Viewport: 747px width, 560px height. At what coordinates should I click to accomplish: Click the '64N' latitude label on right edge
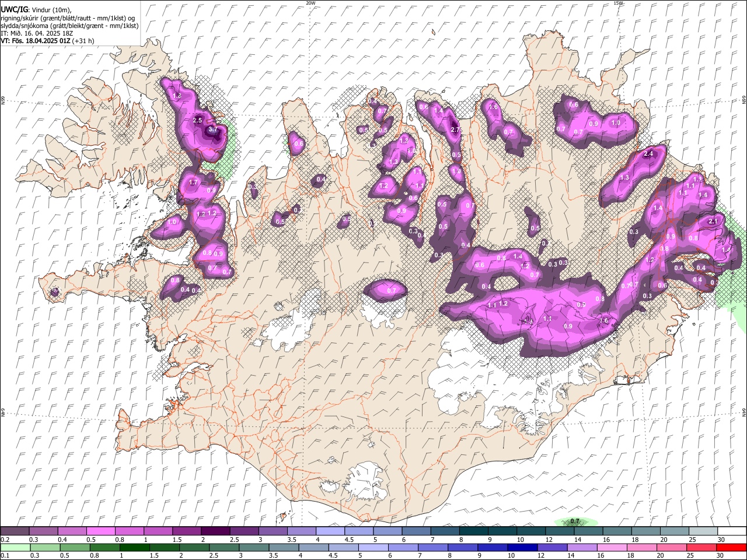click(744, 412)
